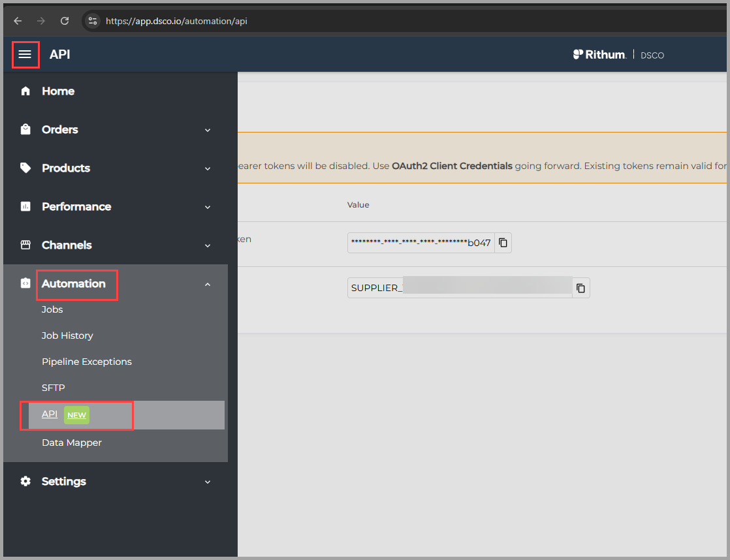Open the Data Mapper page
This screenshot has width=730, height=560.
[72, 443]
